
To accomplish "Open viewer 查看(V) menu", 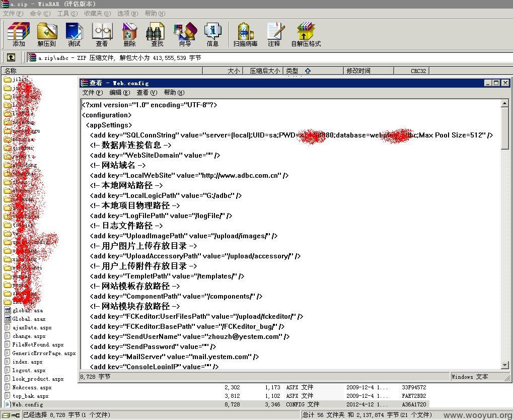I will pyautogui.click(x=147, y=93).
